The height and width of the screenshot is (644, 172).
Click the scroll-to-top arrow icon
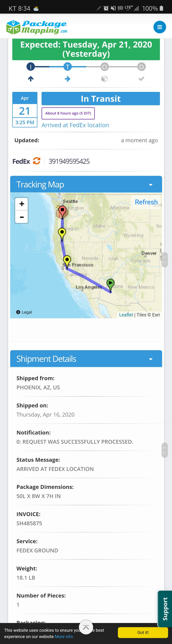coord(86,627)
